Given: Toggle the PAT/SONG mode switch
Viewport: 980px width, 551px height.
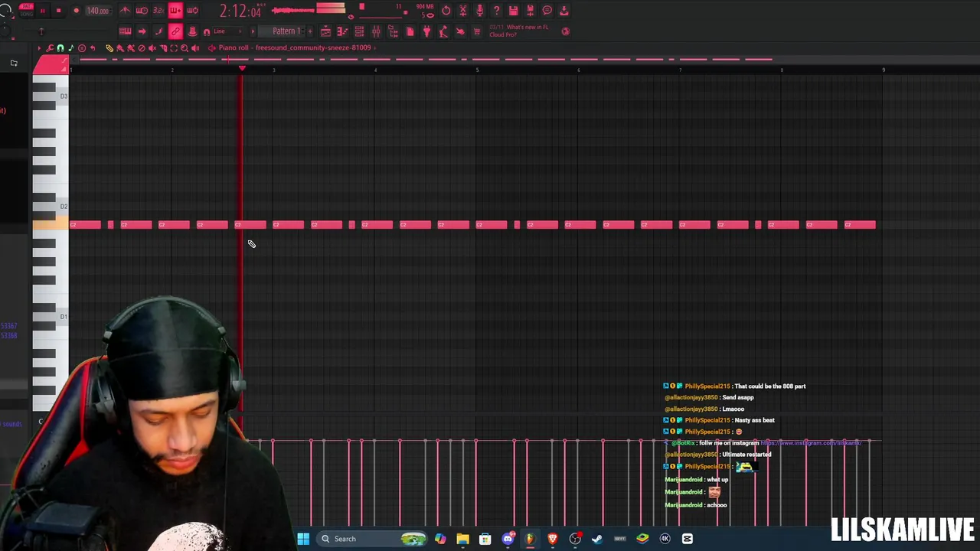Looking at the screenshot, I should 26,11.
